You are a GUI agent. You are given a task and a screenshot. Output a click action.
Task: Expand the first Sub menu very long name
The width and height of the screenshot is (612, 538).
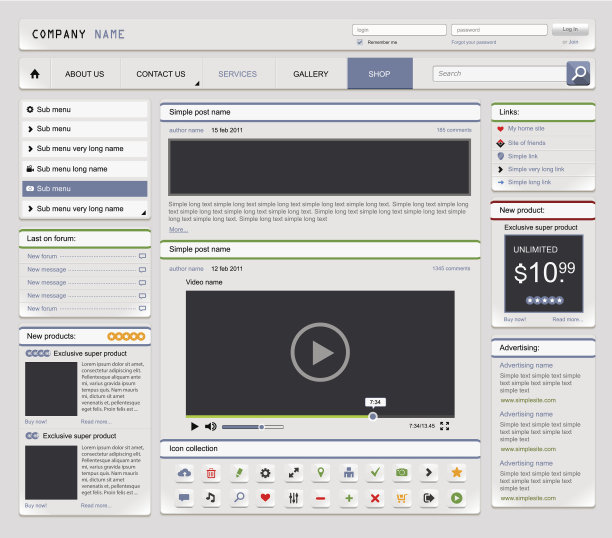(84, 149)
